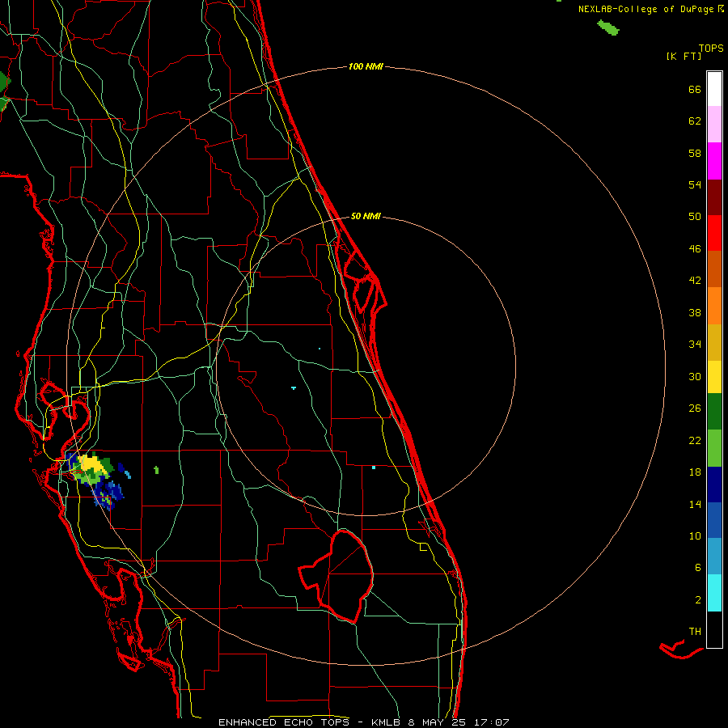Click the light pink 62 kft legend swatch

click(x=714, y=124)
